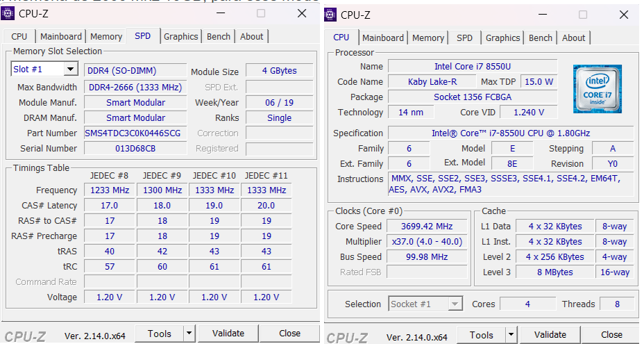Open Graphics tab in right window
This screenshot has width=644, height=344.
[x=502, y=38]
